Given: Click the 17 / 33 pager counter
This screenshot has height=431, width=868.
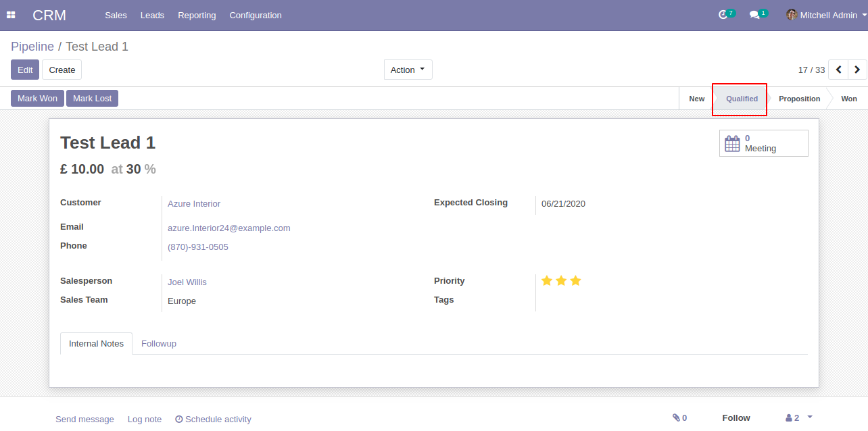Looking at the screenshot, I should pos(811,70).
